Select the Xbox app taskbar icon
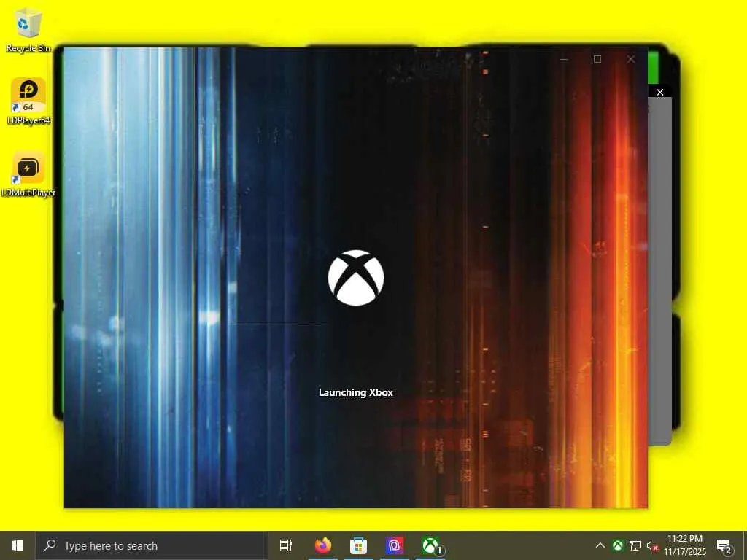This screenshot has width=747, height=560. tap(430, 545)
